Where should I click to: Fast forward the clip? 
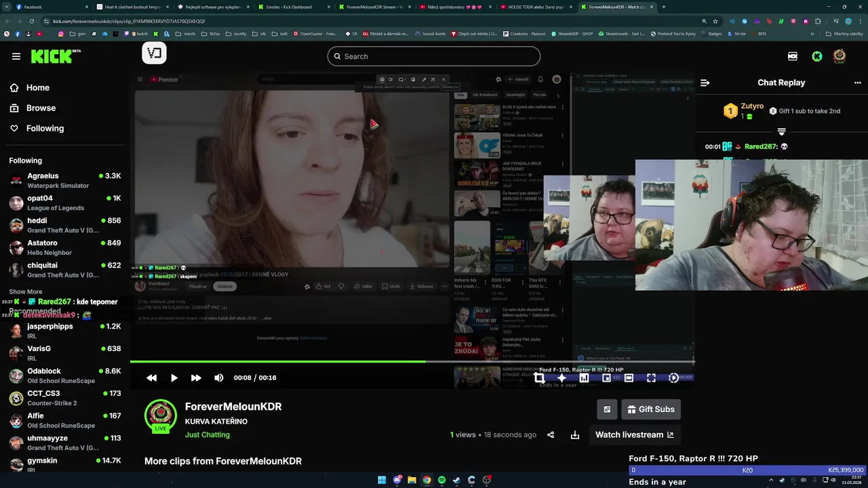pyautogui.click(x=196, y=378)
